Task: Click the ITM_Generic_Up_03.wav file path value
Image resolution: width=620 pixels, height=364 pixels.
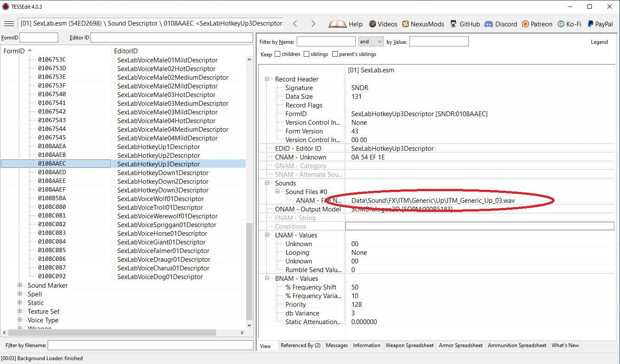Action: 433,201
